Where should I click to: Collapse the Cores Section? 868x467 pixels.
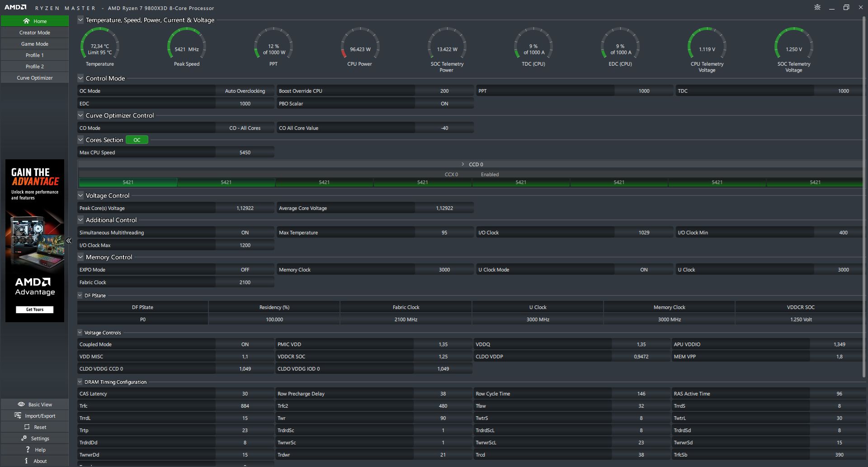point(80,139)
